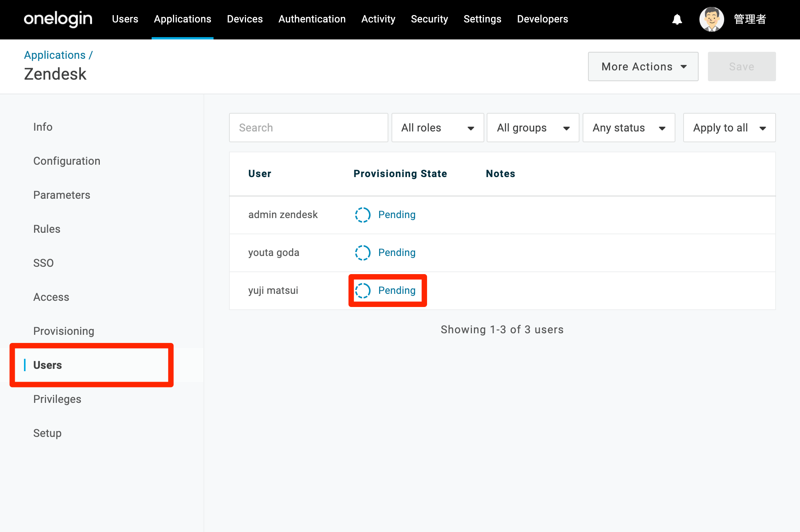
Task: Switch to the Access tab
Action: [x=51, y=297]
